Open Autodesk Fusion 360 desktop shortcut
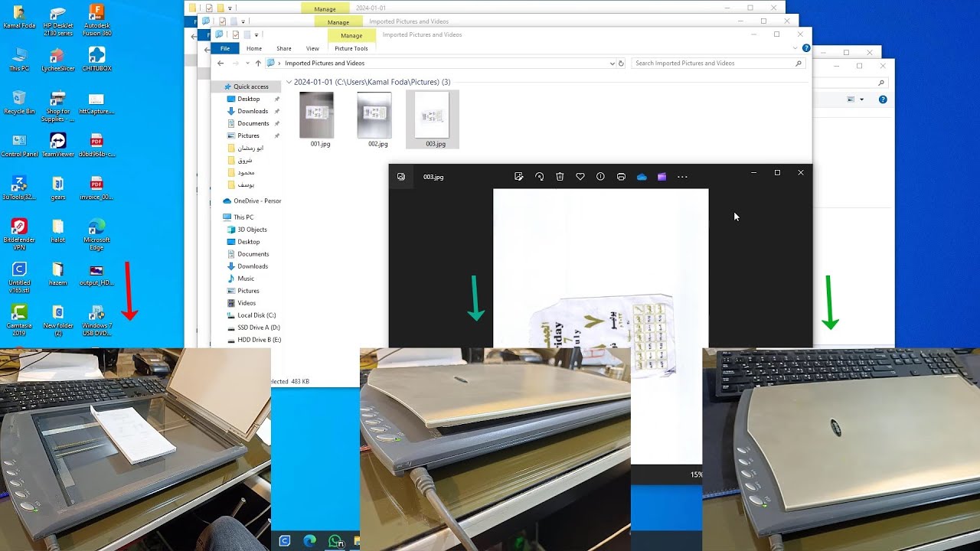The width and height of the screenshot is (980, 551). (x=96, y=21)
